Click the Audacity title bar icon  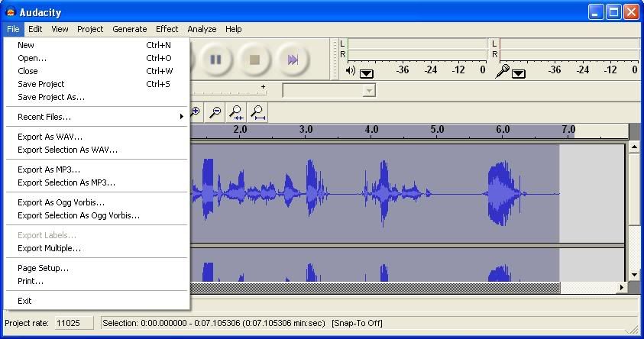coord(11,12)
